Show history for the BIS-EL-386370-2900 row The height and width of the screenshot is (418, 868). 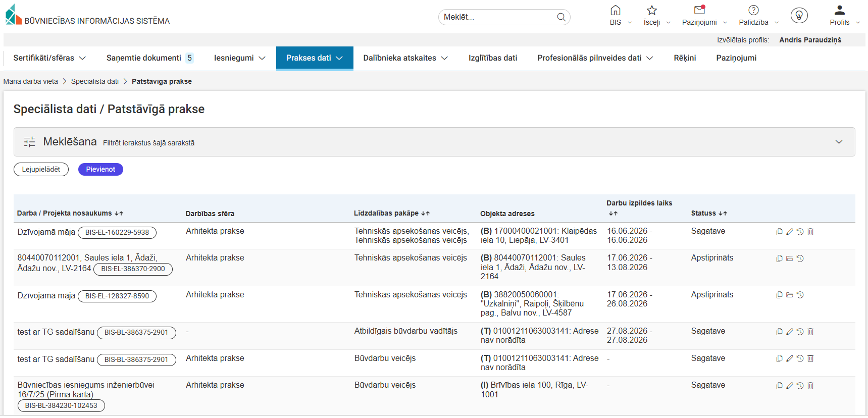click(800, 258)
